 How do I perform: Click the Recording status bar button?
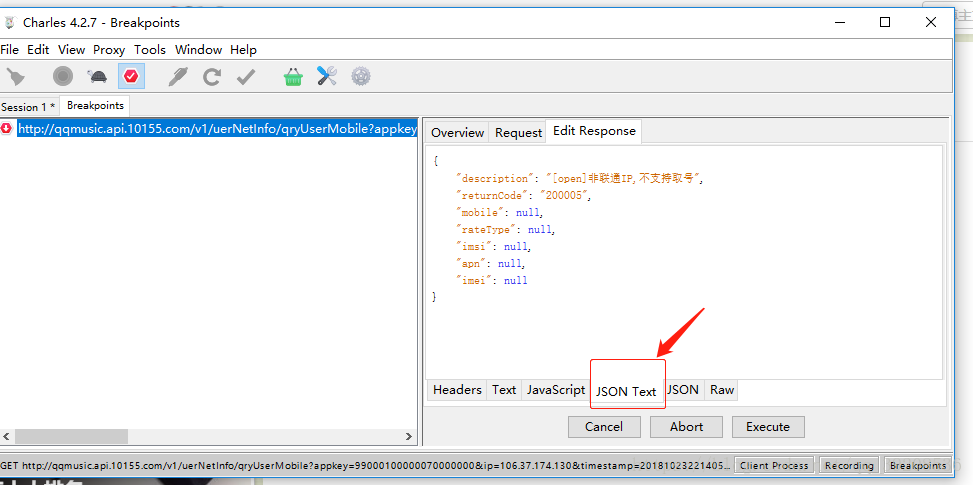pyautogui.click(x=850, y=465)
